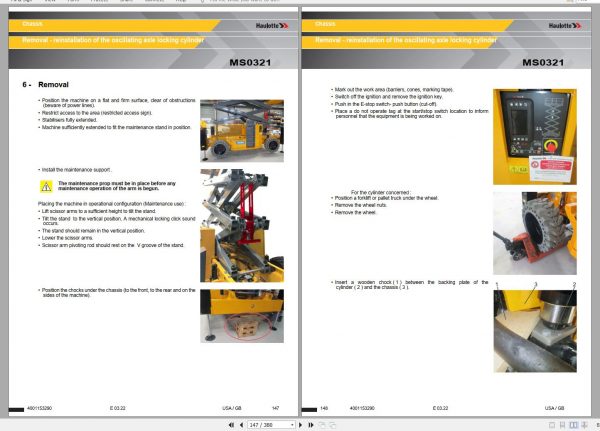Image resolution: width=600 pixels, height=431 pixels.
Task: Click 'Push in the E-stop switch' bullet
Action: click(384, 104)
